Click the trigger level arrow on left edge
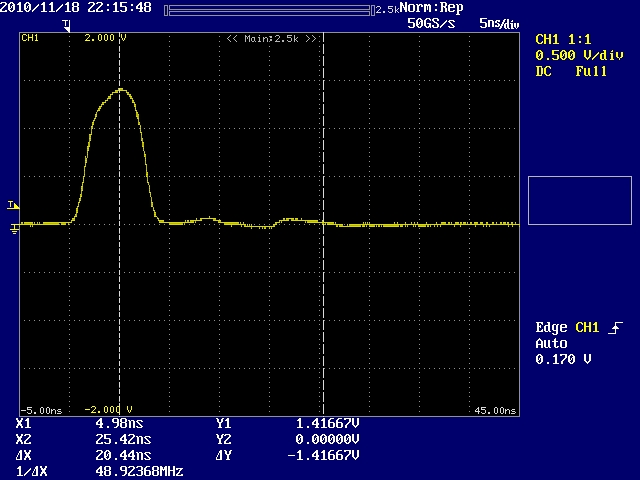Image resolution: width=640 pixels, height=480 pixels. tap(12, 206)
